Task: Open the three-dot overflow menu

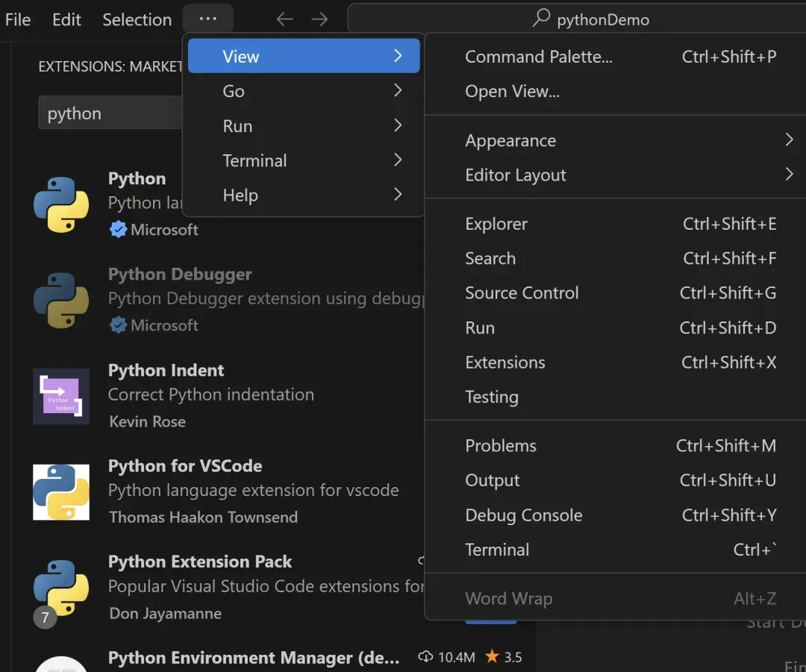Action: click(208, 19)
